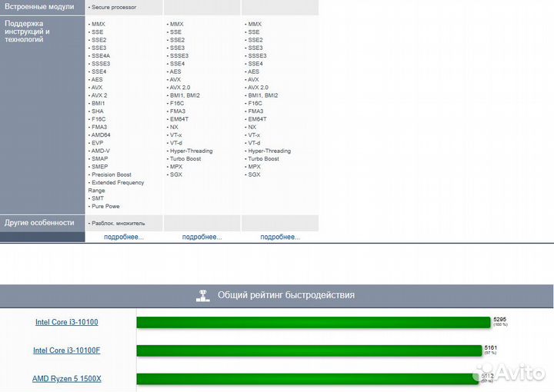Click the SMAP entry
This screenshot has height=392, width=554.
coord(98,159)
